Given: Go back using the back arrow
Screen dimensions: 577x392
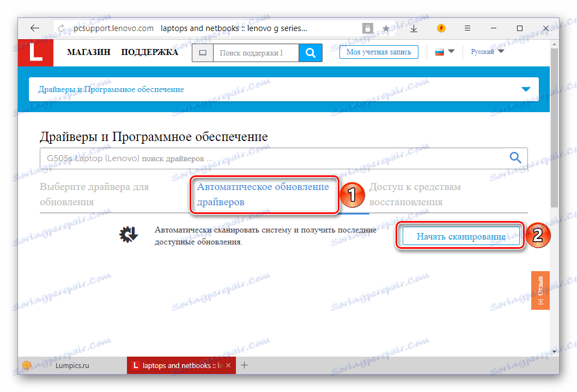Looking at the screenshot, I should click(34, 28).
